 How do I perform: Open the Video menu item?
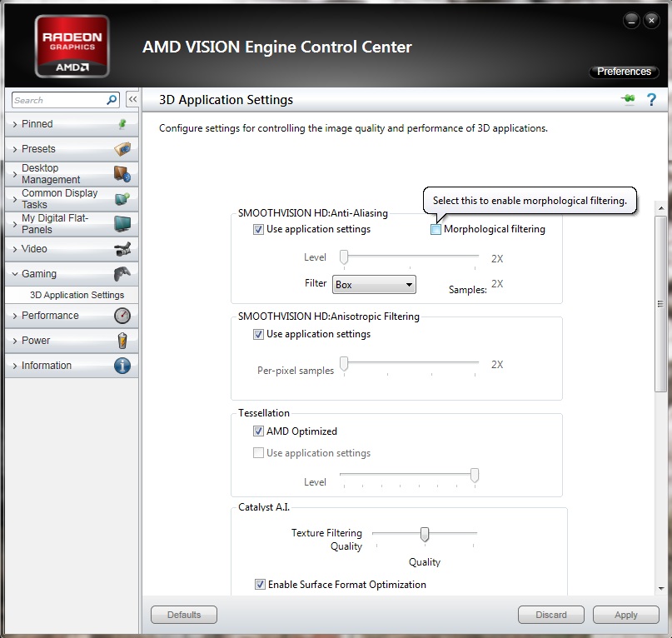click(72, 249)
